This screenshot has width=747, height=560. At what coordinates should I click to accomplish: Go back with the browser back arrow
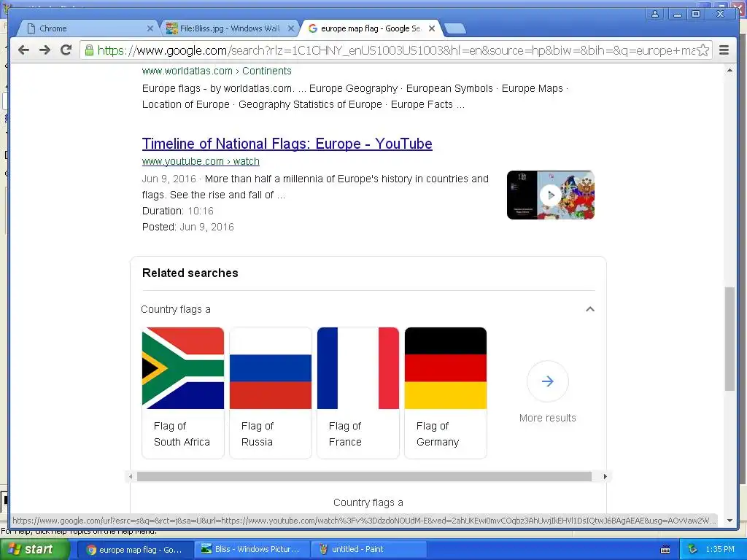24,50
